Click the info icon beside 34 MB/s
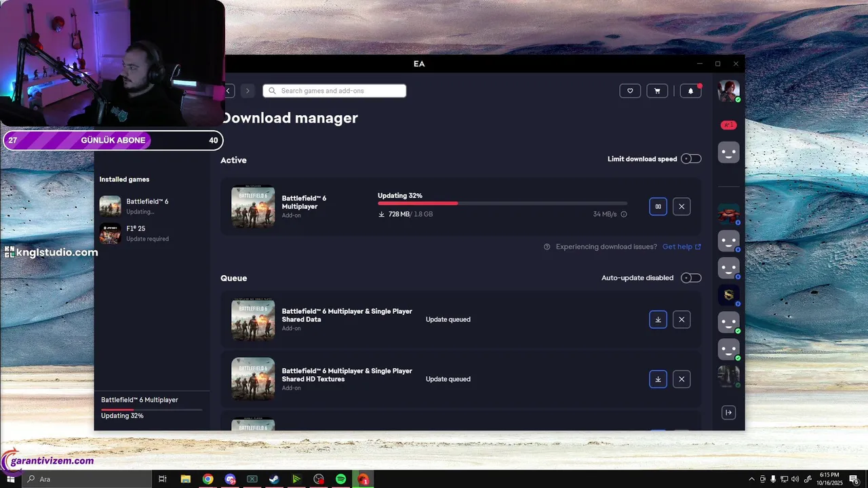The height and width of the screenshot is (488, 868). (624, 214)
